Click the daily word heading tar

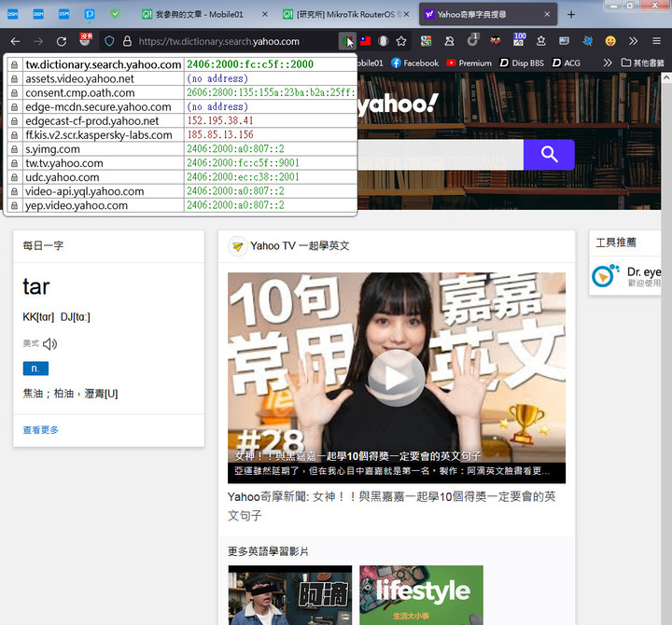pos(36,286)
